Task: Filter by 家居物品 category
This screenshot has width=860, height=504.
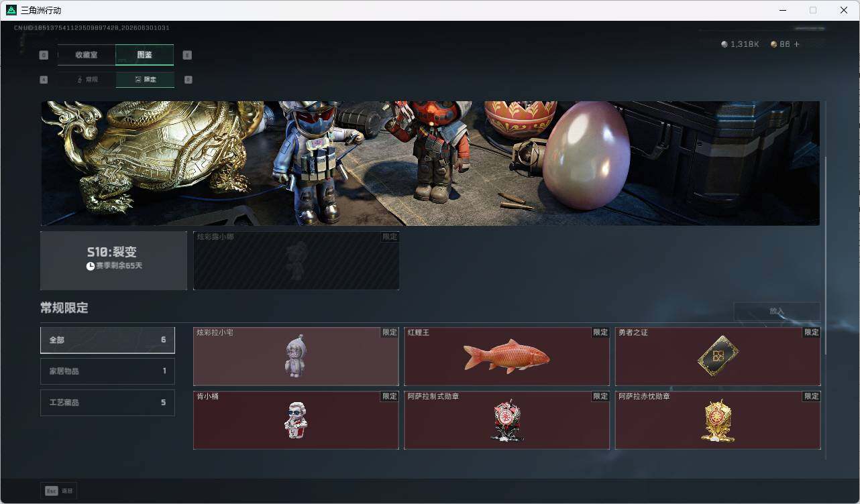Action: pyautogui.click(x=107, y=371)
